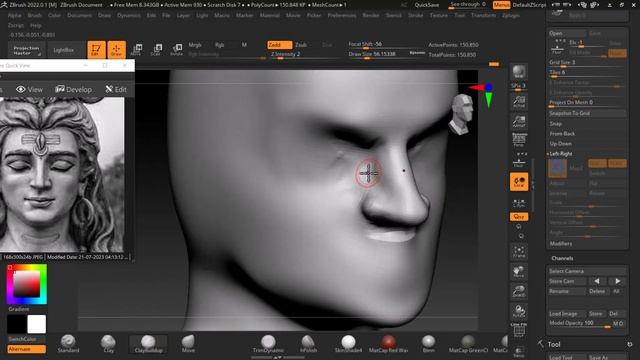Activate the Draw mode button
The width and height of the screenshot is (640, 360).
point(116,50)
